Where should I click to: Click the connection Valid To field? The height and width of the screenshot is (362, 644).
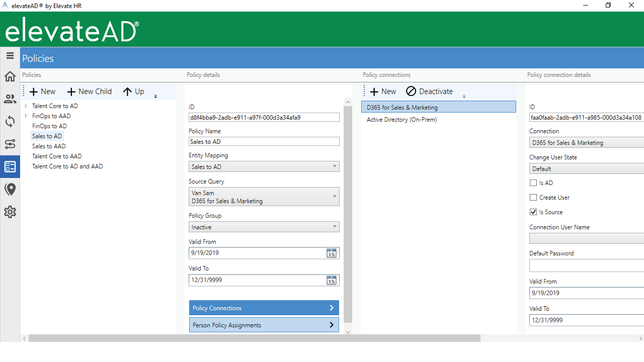[x=587, y=320]
